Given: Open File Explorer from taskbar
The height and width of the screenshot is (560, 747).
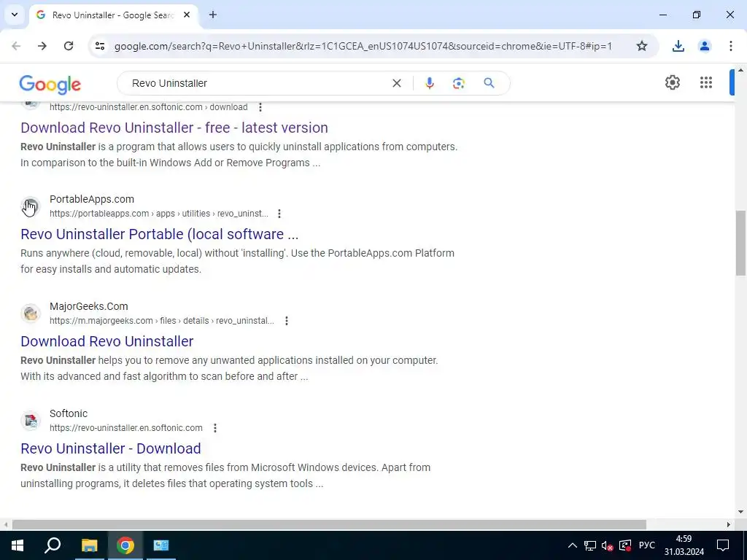Looking at the screenshot, I should pos(89,545).
